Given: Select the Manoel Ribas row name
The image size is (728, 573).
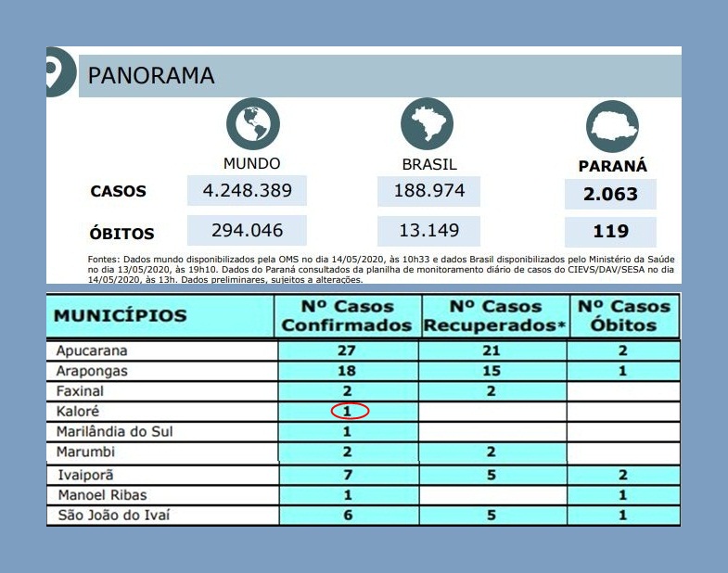Looking at the screenshot, I should click(x=102, y=495).
